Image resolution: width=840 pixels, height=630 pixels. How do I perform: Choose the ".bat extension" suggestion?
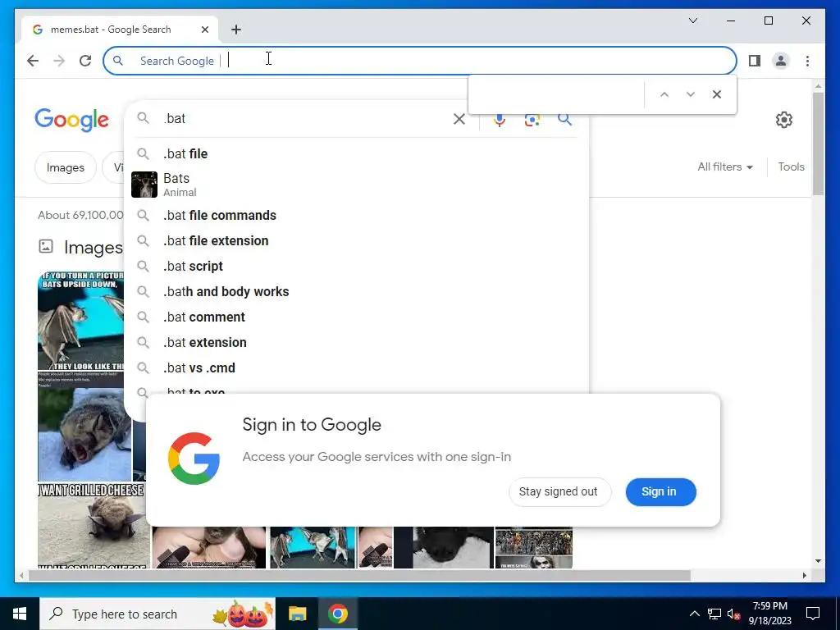pyautogui.click(x=356, y=342)
